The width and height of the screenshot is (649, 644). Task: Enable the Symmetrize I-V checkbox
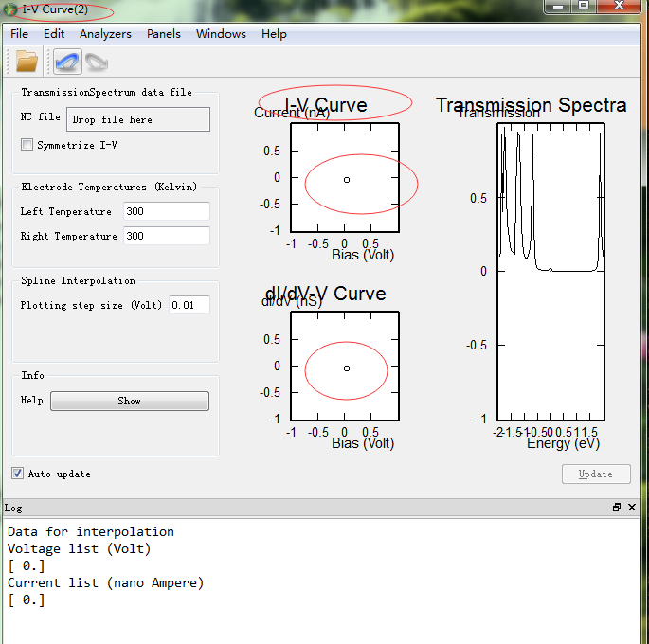click(27, 144)
